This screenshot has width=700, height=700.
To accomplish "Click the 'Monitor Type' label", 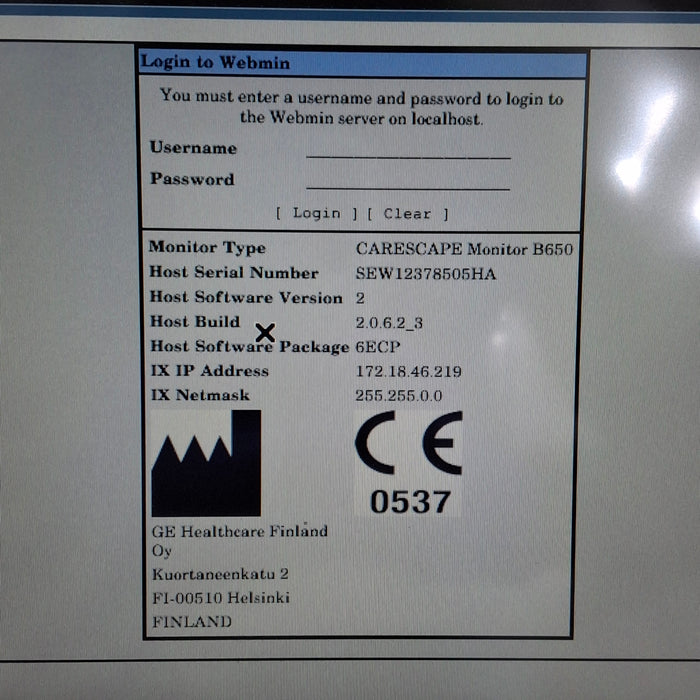I will tap(207, 248).
